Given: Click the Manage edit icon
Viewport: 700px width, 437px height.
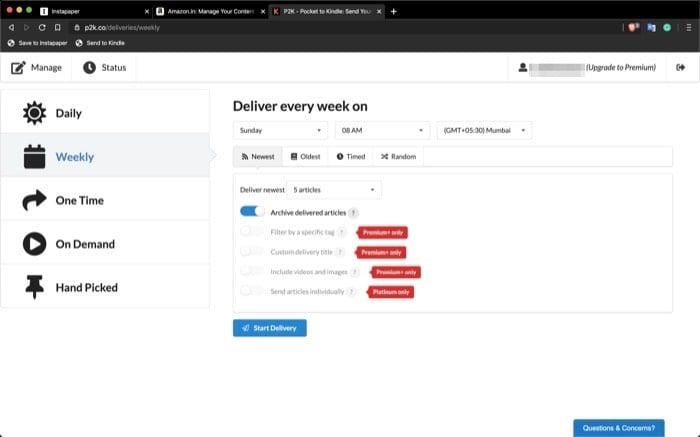Looking at the screenshot, I should 18,68.
